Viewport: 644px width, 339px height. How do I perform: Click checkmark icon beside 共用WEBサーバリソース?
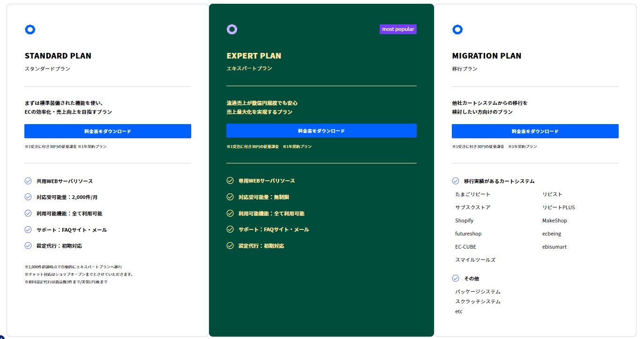click(x=28, y=181)
